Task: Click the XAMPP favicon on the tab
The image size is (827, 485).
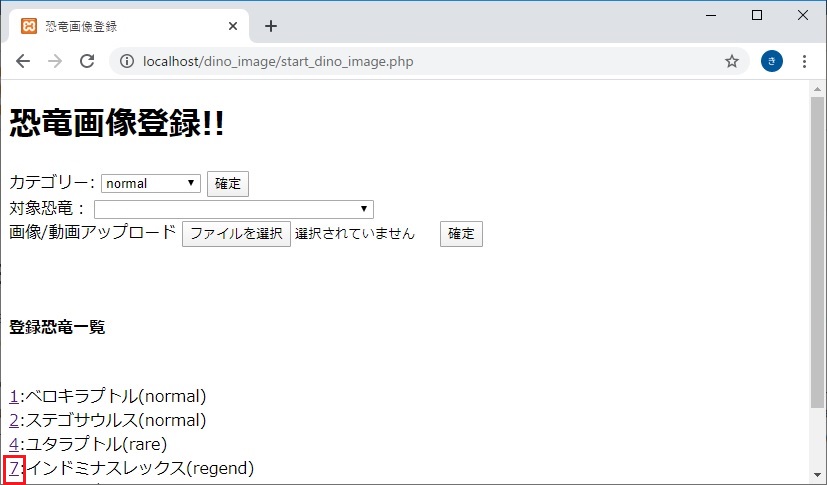Action: click(x=28, y=26)
